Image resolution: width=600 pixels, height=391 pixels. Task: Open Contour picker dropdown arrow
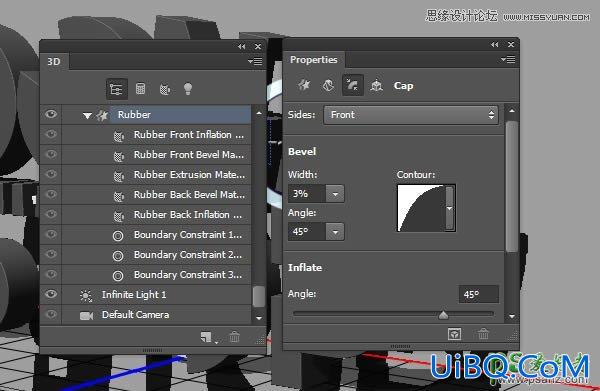pyautogui.click(x=450, y=208)
